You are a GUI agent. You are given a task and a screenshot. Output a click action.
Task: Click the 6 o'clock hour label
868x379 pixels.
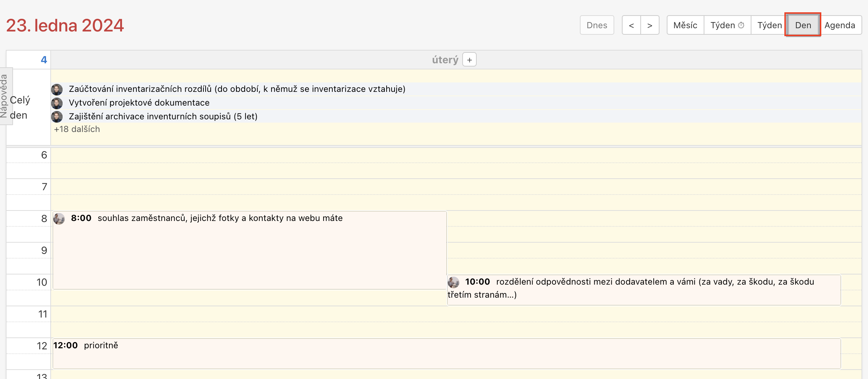coord(44,155)
